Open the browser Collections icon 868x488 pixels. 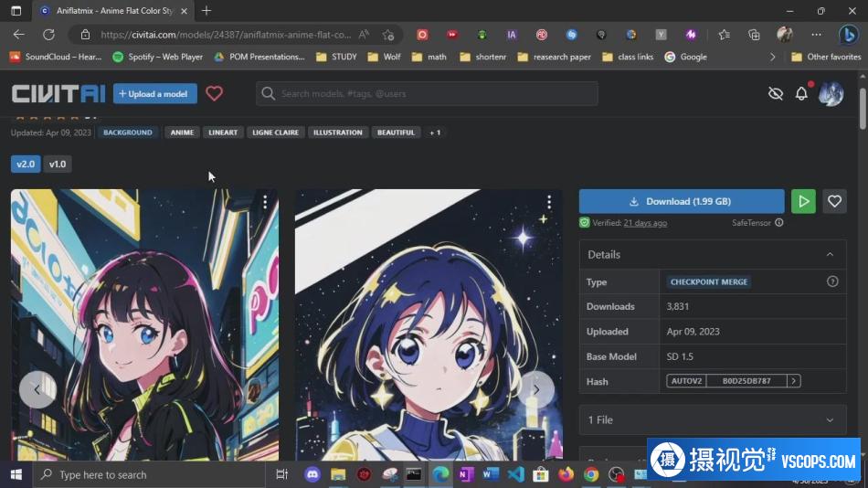point(754,35)
